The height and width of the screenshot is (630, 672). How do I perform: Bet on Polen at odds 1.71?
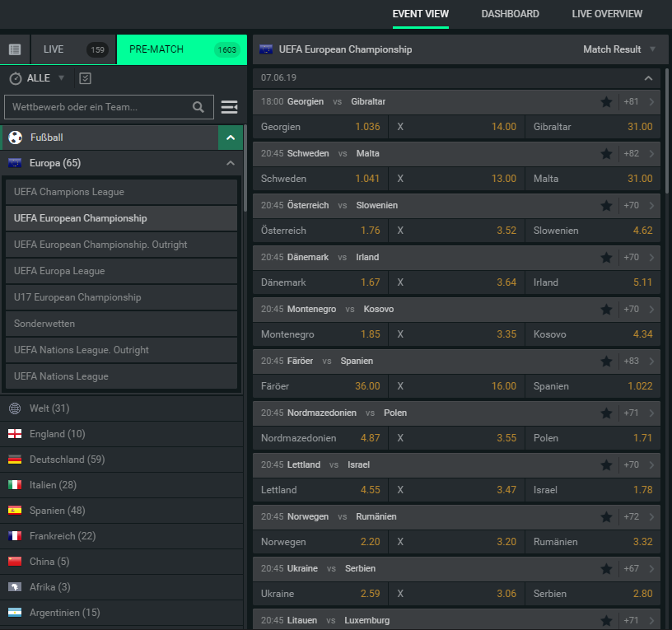pyautogui.click(x=593, y=438)
